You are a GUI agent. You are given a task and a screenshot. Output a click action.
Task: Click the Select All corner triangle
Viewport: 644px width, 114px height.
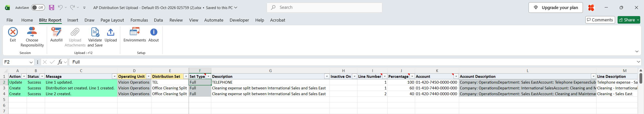click(6, 71)
